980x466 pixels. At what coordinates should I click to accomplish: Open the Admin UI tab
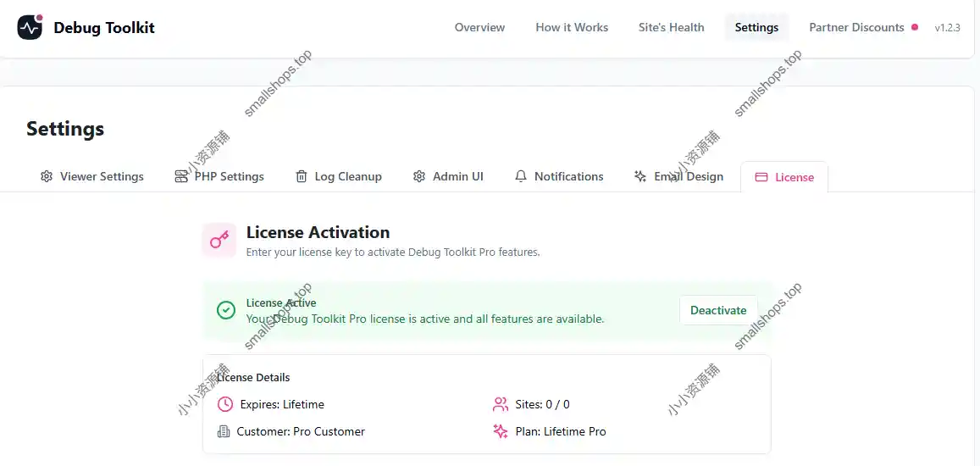(x=448, y=176)
